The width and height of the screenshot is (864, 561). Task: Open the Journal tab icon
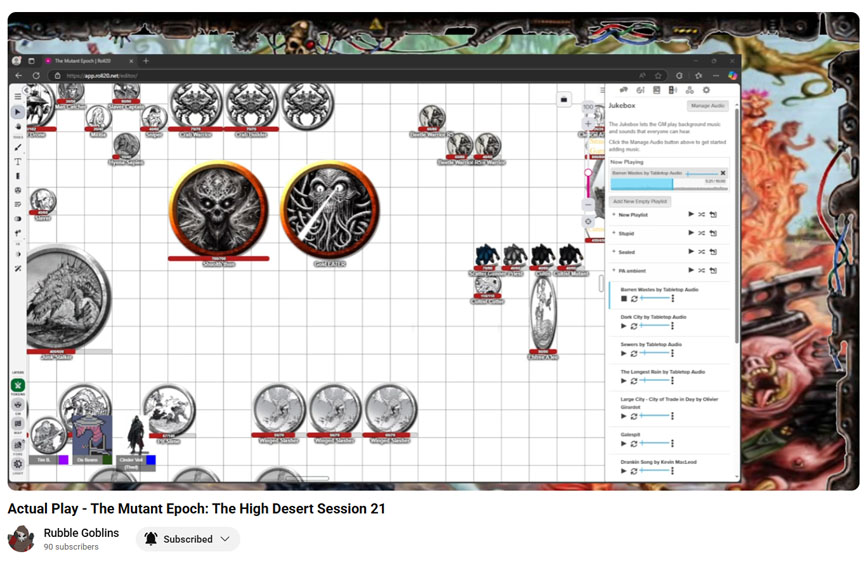(656, 90)
